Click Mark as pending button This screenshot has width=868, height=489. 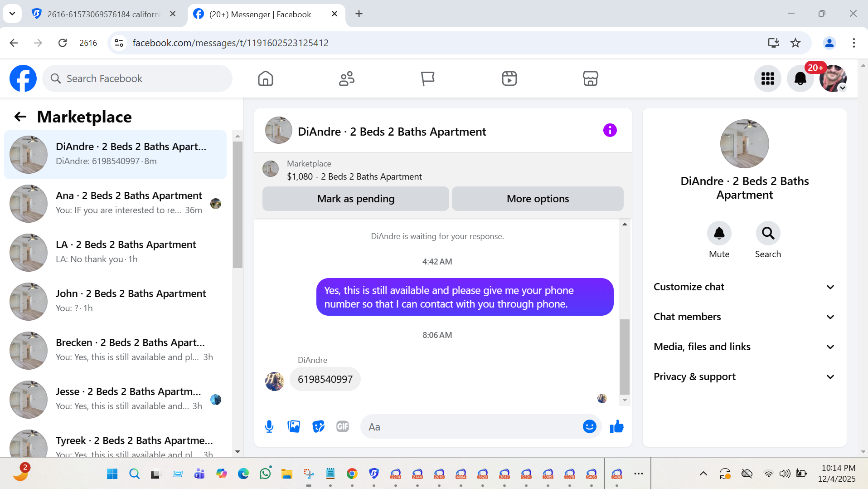point(356,199)
